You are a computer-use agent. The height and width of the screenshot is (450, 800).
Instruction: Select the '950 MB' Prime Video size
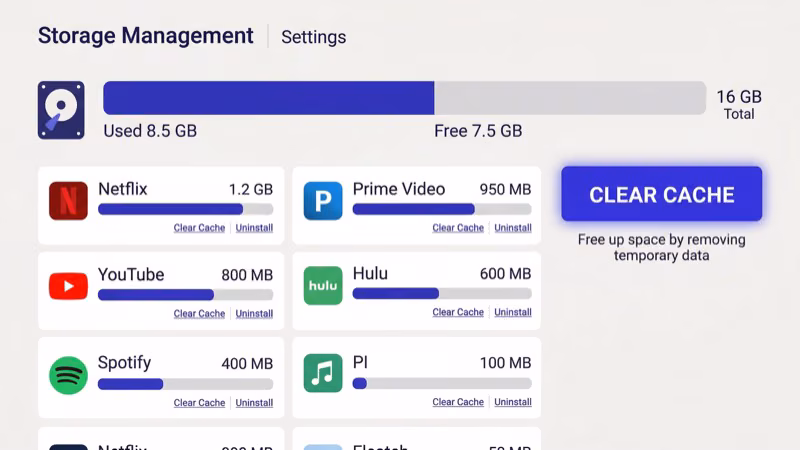click(505, 190)
